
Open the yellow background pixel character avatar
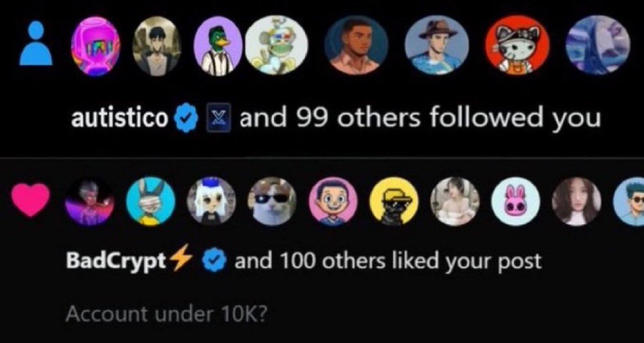click(x=394, y=201)
